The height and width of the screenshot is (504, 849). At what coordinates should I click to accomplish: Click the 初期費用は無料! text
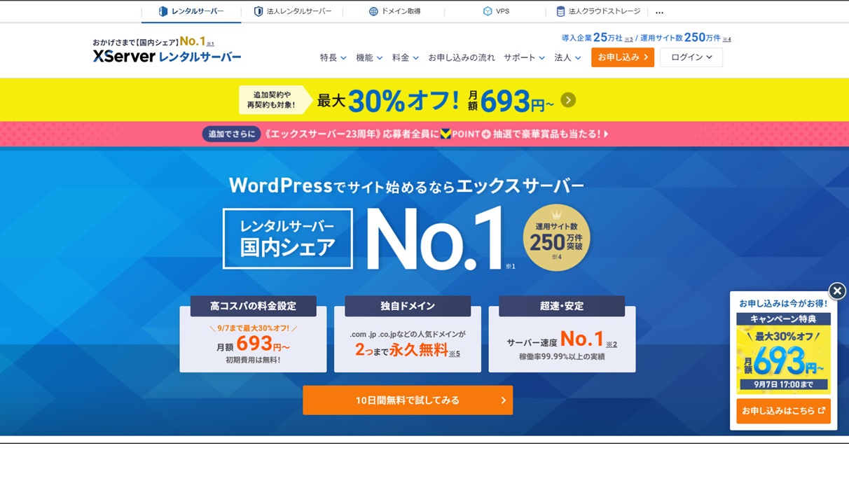point(253,360)
